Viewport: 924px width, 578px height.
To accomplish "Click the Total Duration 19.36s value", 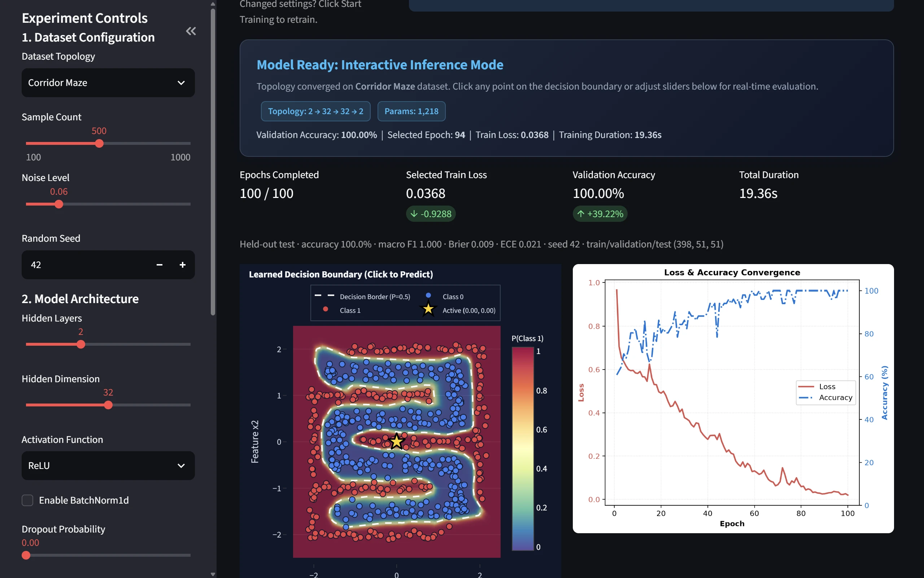I will [758, 193].
